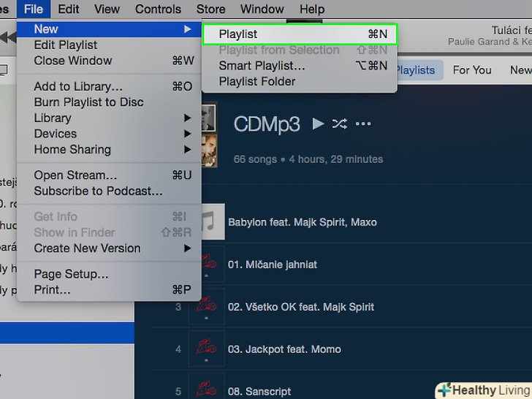Choose Open Stream… menu item

point(109,175)
